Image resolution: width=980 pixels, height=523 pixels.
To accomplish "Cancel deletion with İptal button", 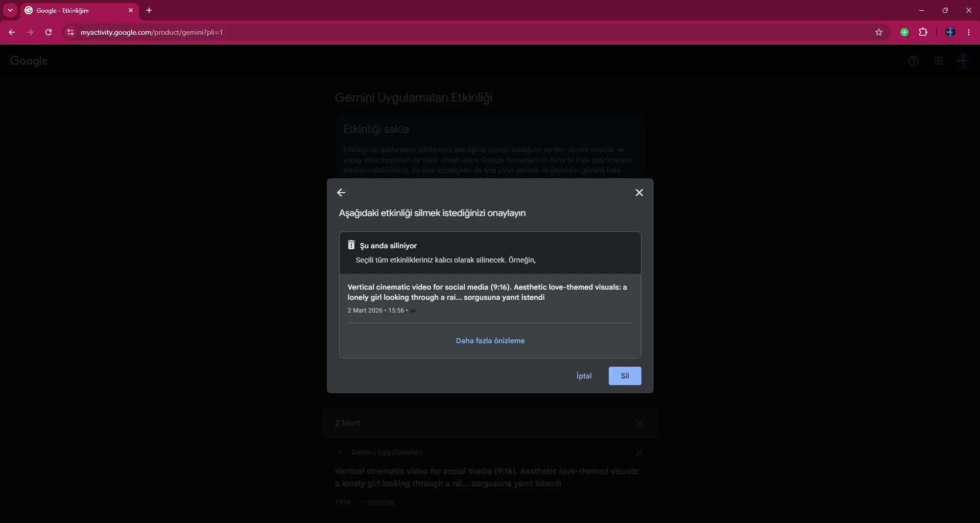I will pos(584,376).
